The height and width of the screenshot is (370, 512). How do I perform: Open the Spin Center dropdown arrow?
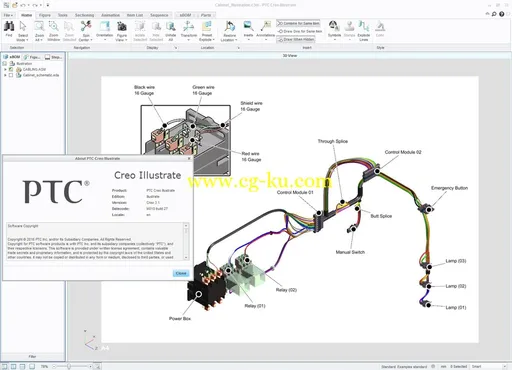[91, 40]
